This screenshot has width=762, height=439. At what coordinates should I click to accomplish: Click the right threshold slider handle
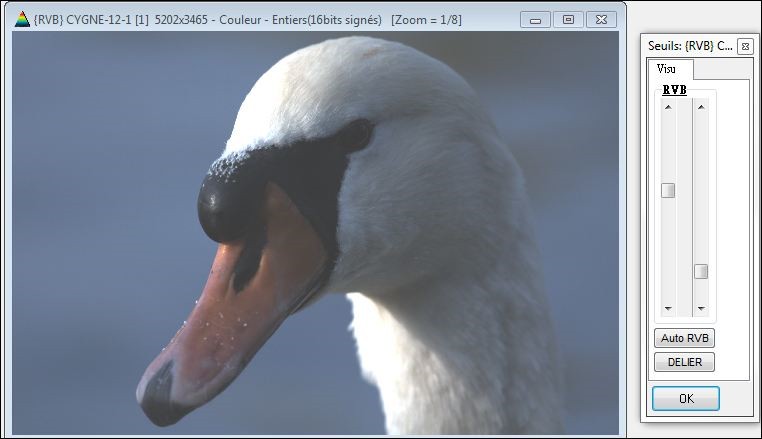click(x=701, y=271)
